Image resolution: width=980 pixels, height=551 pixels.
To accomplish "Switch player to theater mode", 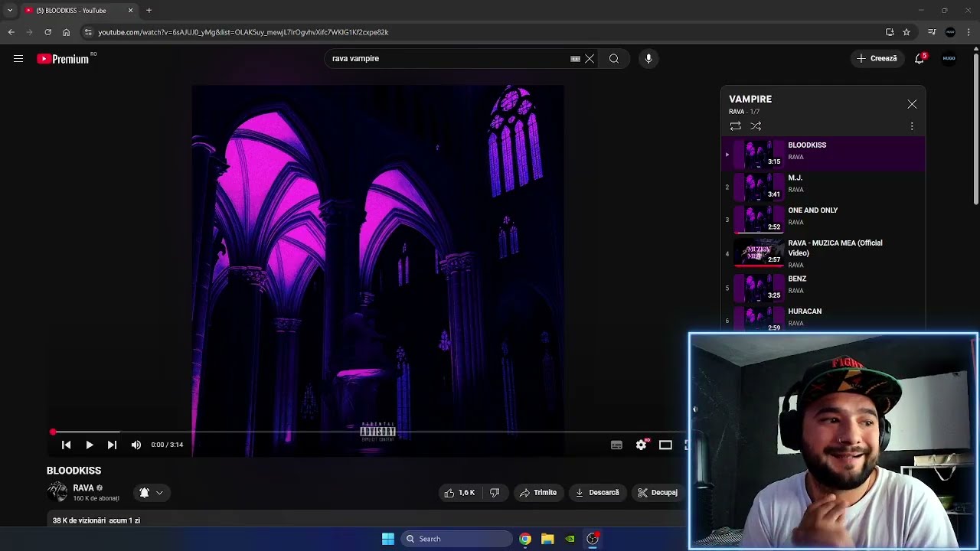I will click(665, 445).
